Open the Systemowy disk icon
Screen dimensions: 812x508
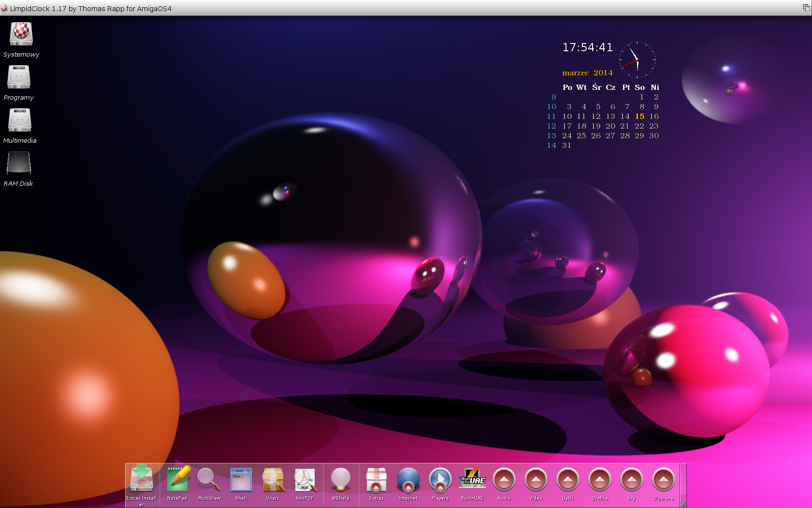coord(21,34)
